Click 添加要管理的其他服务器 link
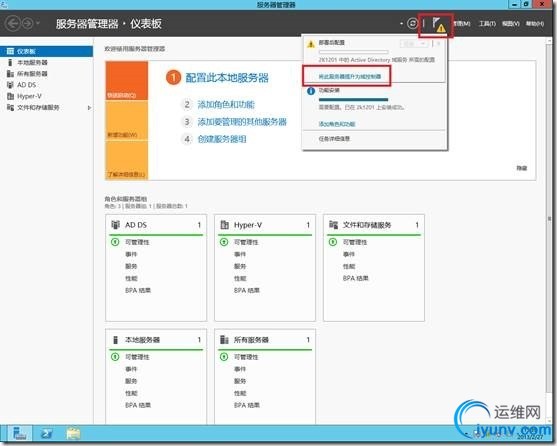This screenshot has height=446, width=557. coord(242,122)
